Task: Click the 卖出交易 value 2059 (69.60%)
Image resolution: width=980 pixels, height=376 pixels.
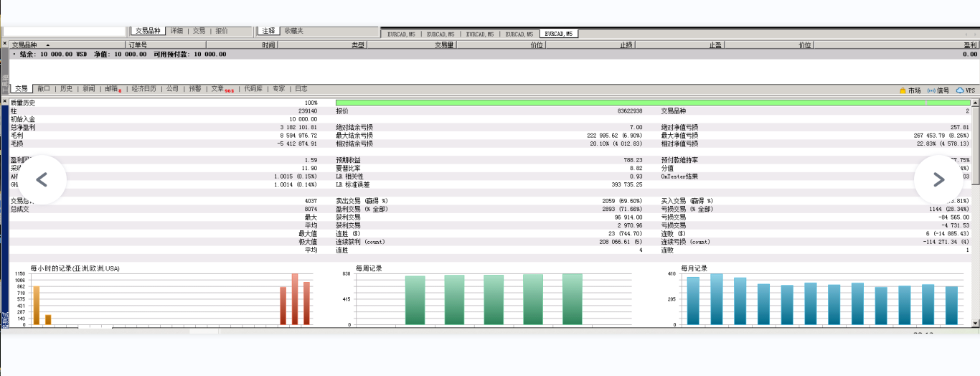Action: tap(623, 201)
